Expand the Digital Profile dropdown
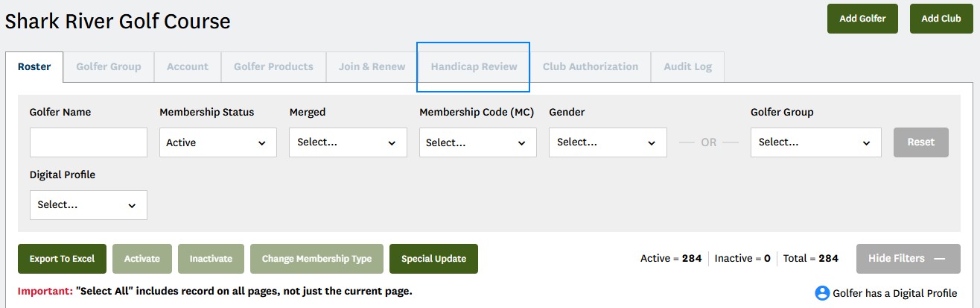980x308 pixels. point(89,205)
